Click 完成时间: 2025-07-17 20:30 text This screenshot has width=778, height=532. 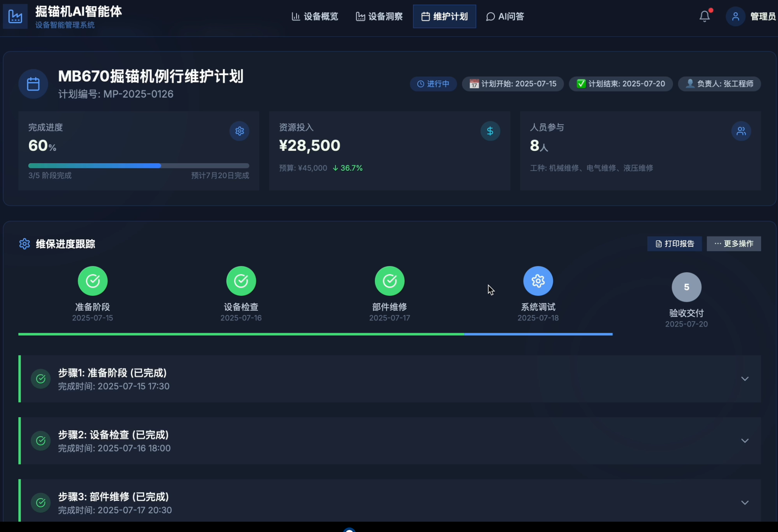point(115,510)
